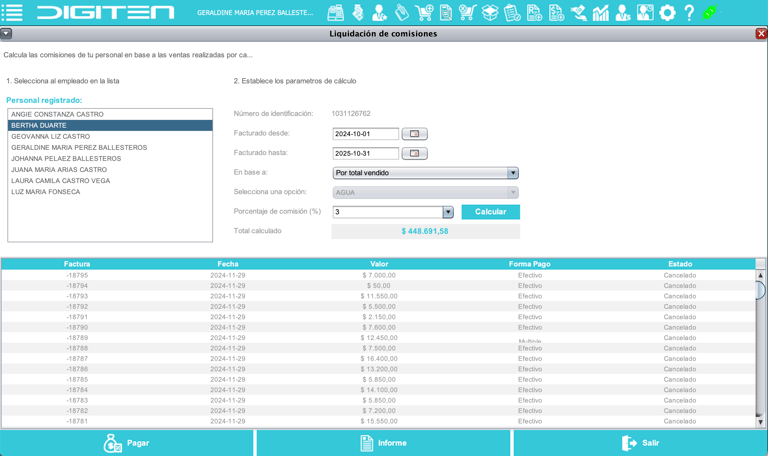Select employee JUANA MARIA ARIAS CASTRO
The height and width of the screenshot is (456, 768).
pos(110,169)
